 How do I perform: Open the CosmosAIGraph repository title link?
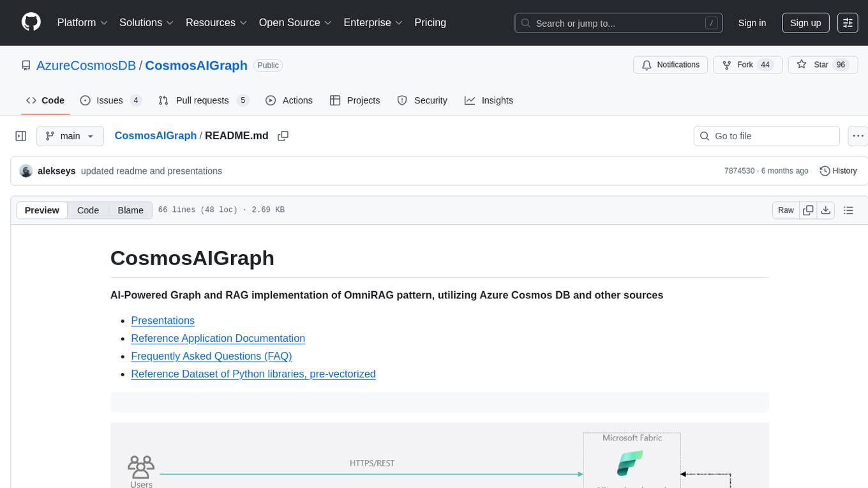point(197,65)
